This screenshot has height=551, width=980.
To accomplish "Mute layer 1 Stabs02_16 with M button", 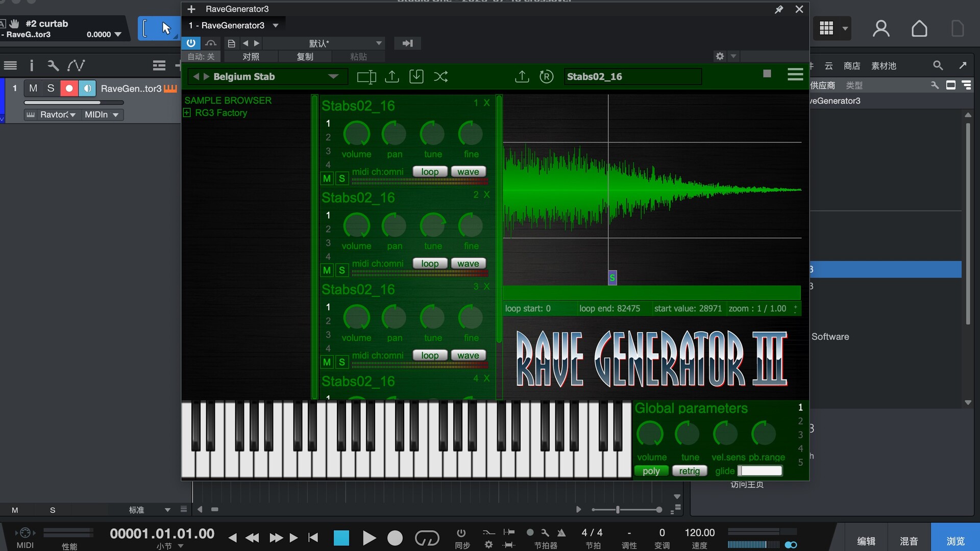I will tap(327, 179).
